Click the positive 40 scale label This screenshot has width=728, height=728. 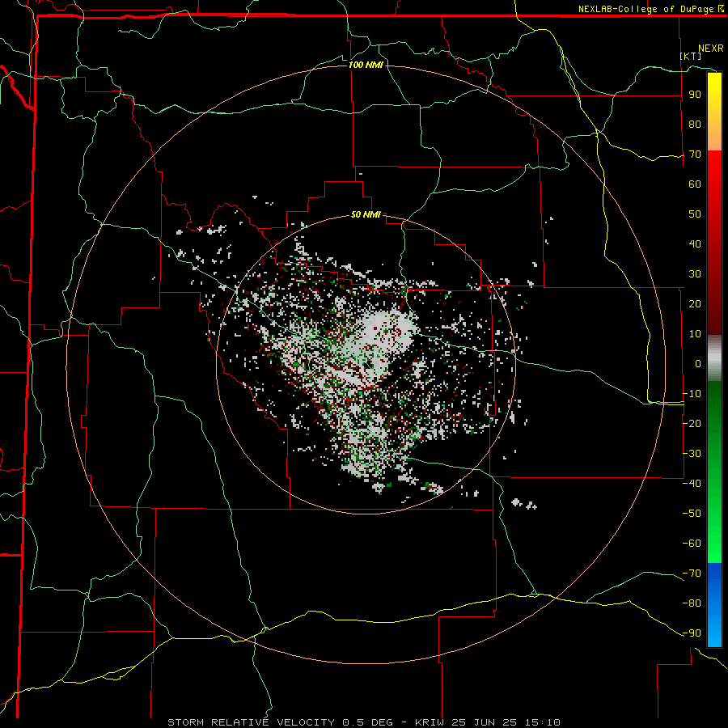pos(695,243)
